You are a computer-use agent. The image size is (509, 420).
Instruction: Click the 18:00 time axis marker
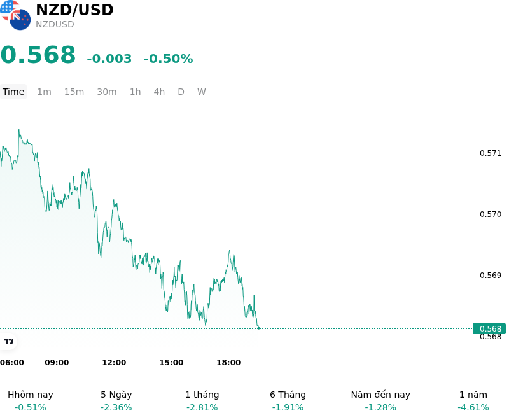(x=228, y=363)
